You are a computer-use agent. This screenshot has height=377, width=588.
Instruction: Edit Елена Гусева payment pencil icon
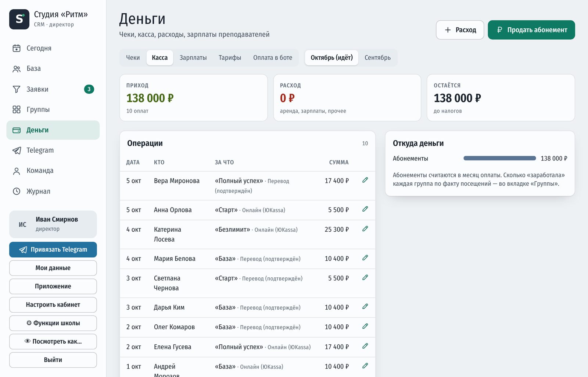click(x=365, y=346)
